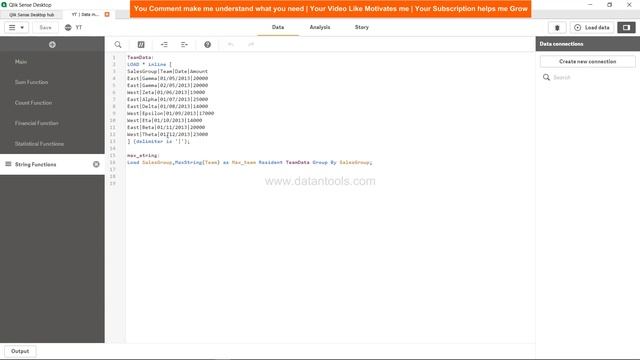
Task: Click the max_string label line
Action: pos(143,156)
